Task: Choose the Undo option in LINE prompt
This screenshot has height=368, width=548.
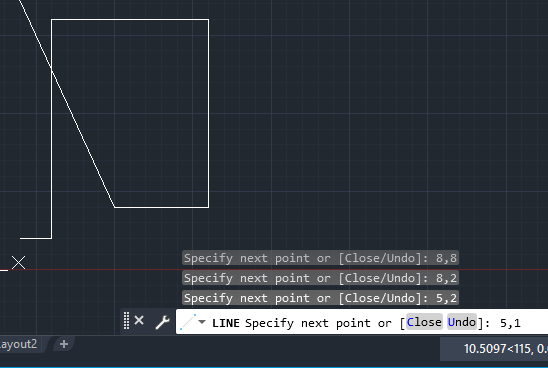Action: coord(462,322)
